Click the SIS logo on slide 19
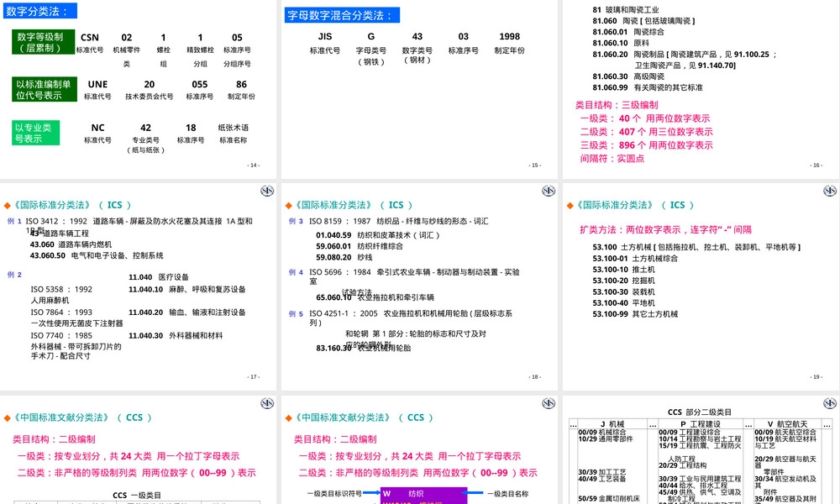The width and height of the screenshot is (840, 504). 829,191
